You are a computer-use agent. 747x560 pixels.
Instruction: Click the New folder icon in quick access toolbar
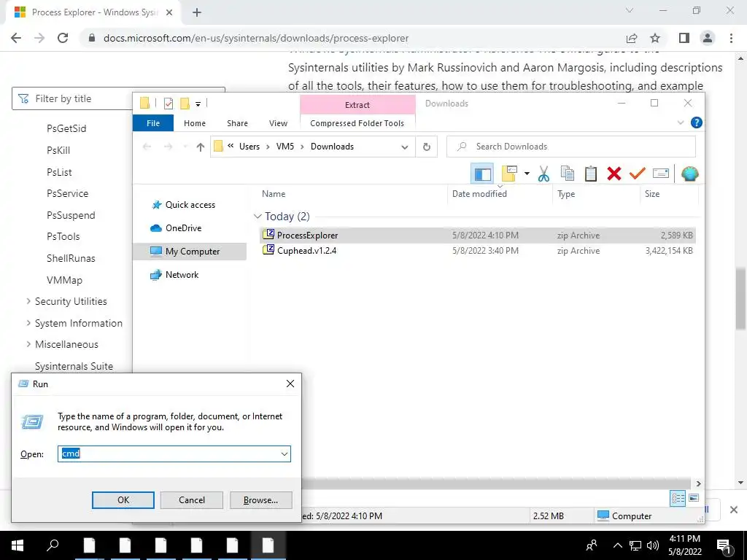[x=185, y=104]
